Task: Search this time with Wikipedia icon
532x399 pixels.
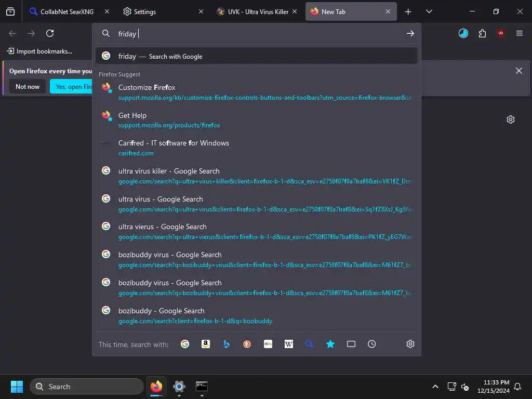Action: 289,344
